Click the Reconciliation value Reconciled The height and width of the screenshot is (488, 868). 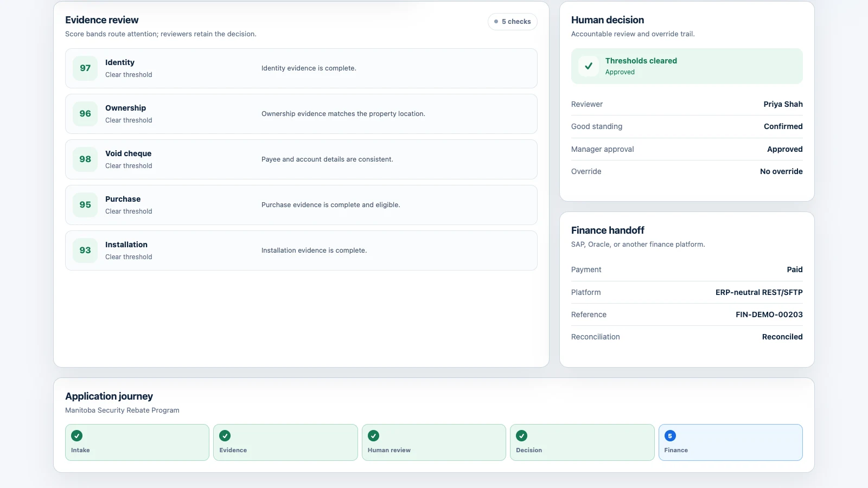click(x=782, y=337)
